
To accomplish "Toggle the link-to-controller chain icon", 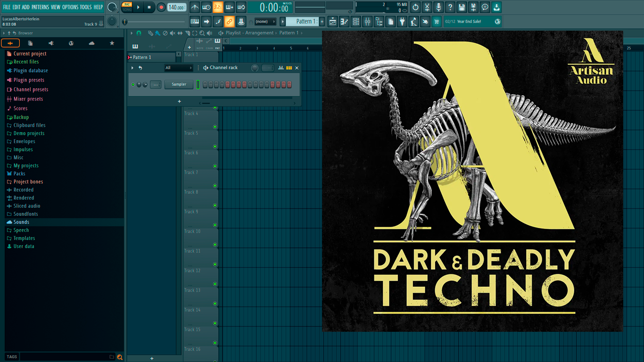I will (229, 22).
